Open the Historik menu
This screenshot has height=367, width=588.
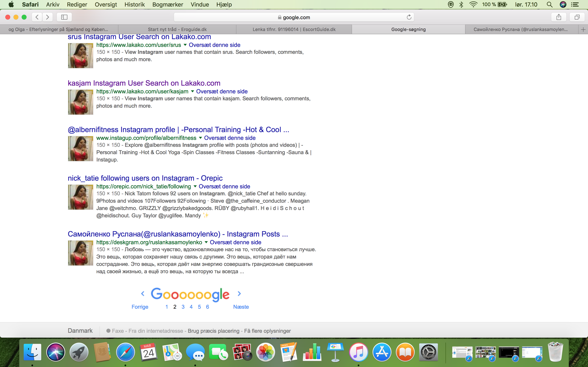click(134, 4)
